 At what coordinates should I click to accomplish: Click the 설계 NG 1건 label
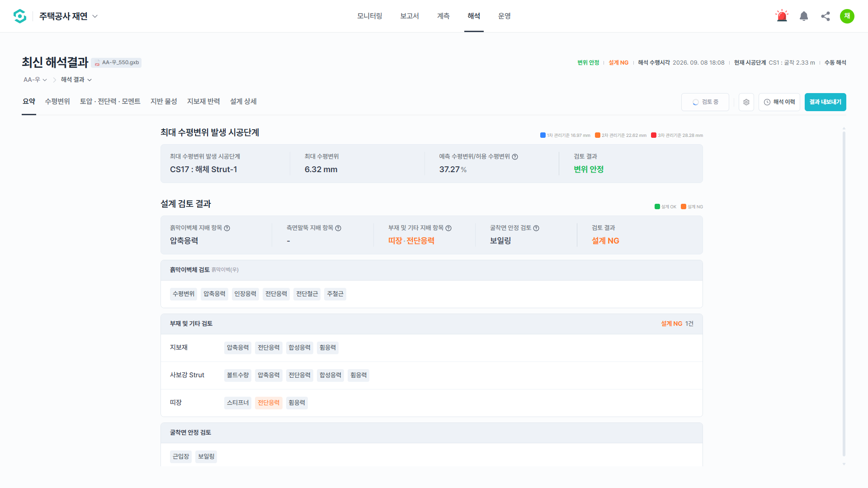click(x=677, y=324)
